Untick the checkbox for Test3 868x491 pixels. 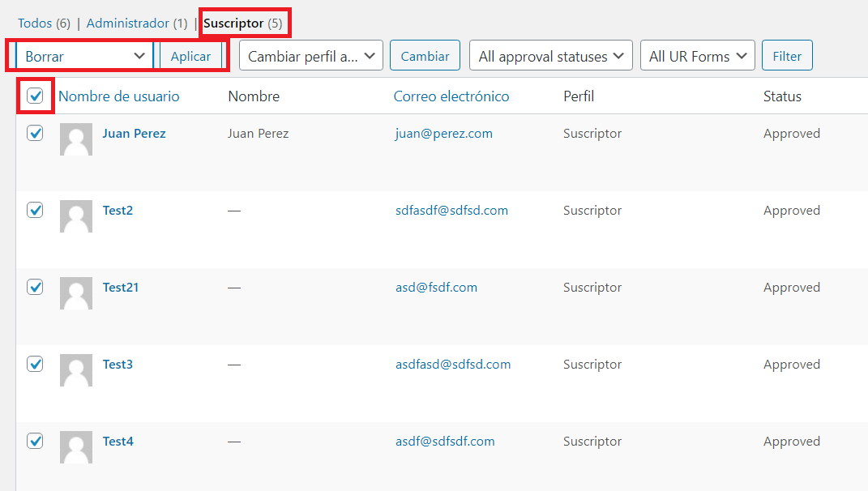(x=35, y=364)
